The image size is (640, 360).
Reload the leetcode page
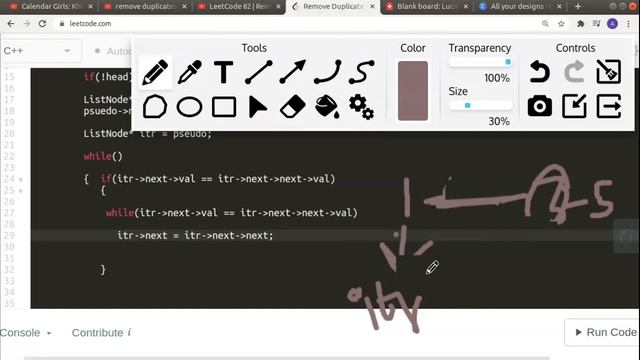(x=42, y=24)
